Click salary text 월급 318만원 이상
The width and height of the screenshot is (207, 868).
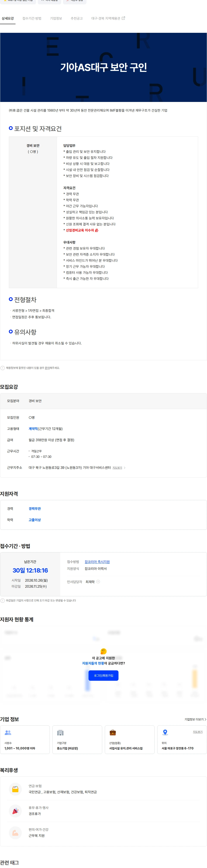coord(52,440)
